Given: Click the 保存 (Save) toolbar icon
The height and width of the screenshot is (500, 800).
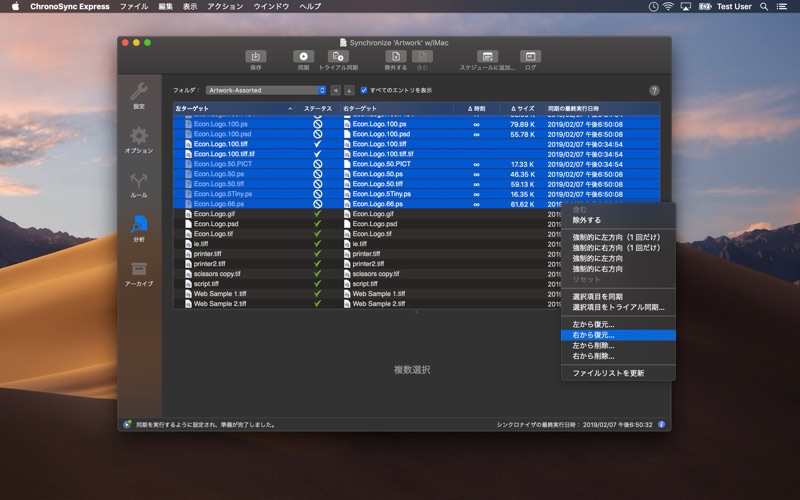Looking at the screenshot, I should (x=255, y=57).
